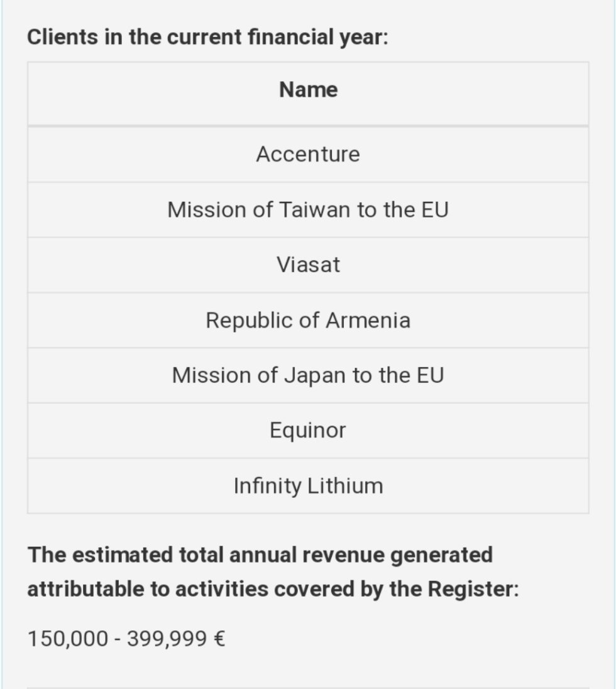Click the word Lithium in the last row

pos(345,485)
